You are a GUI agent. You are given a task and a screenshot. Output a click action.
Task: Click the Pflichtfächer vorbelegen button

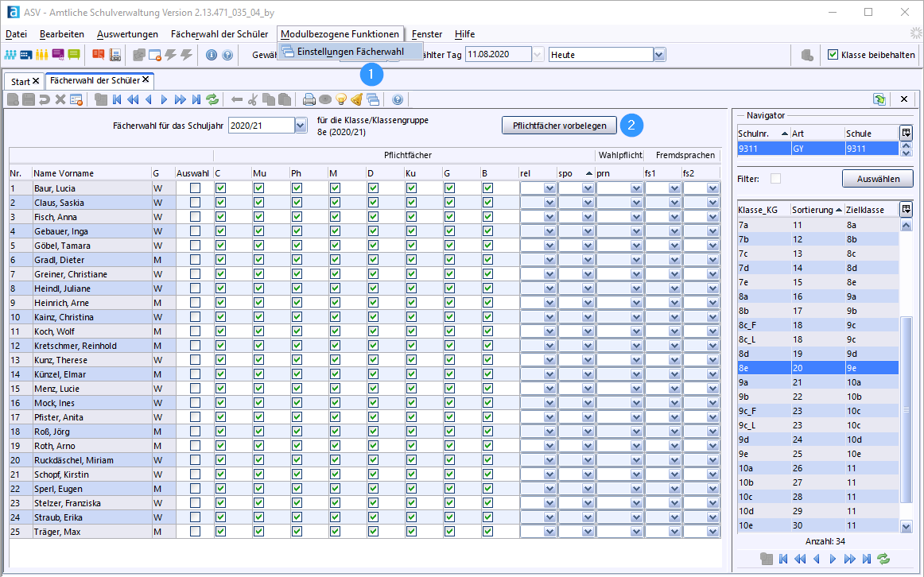click(x=559, y=126)
